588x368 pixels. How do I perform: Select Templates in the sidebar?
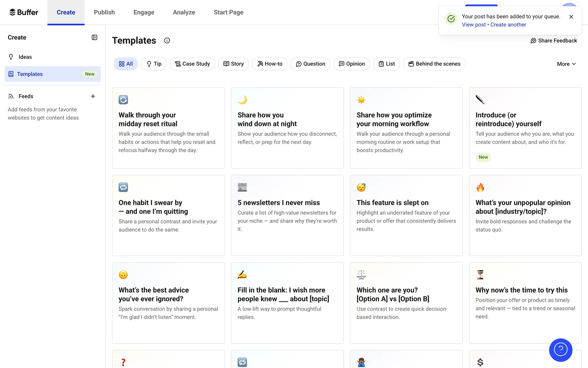pos(30,74)
